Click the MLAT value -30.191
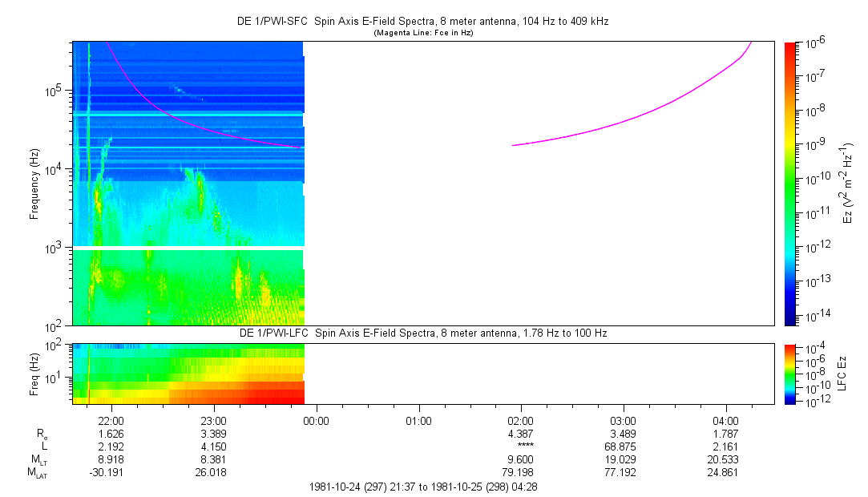Viewport: 868px width, 497px height. point(111,473)
